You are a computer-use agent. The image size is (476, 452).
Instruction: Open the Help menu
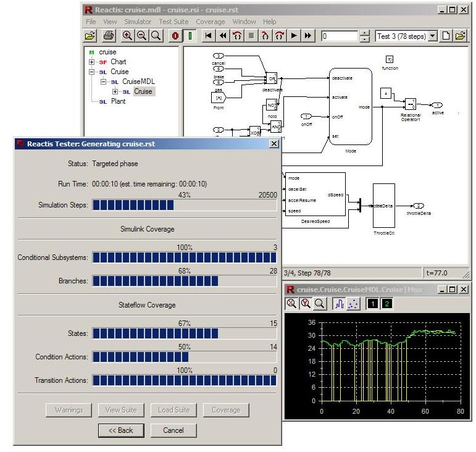pos(270,22)
